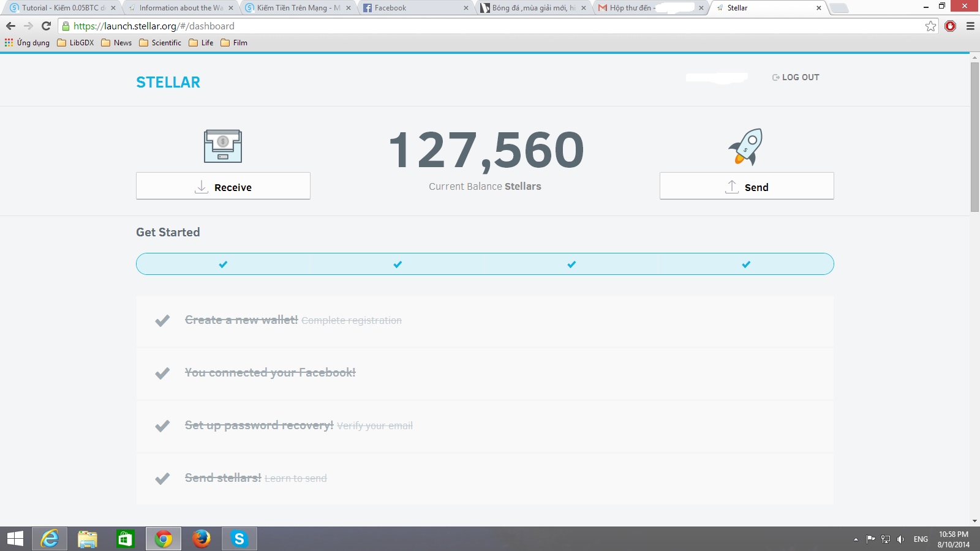The width and height of the screenshot is (980, 551).
Task: Click Create a new wallet! text
Action: 241,320
